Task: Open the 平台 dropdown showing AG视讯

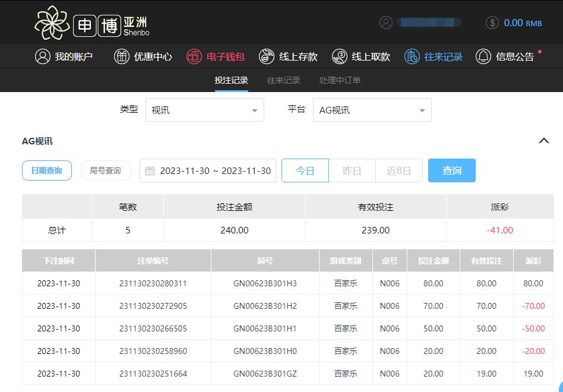Action: coord(372,110)
